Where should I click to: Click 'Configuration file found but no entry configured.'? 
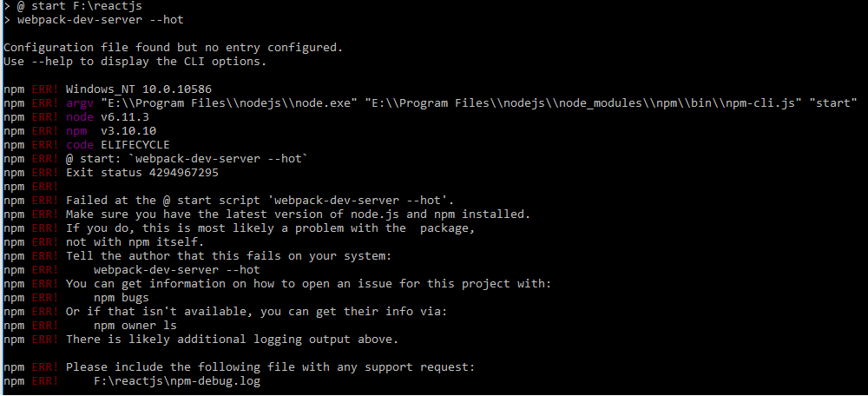173,47
